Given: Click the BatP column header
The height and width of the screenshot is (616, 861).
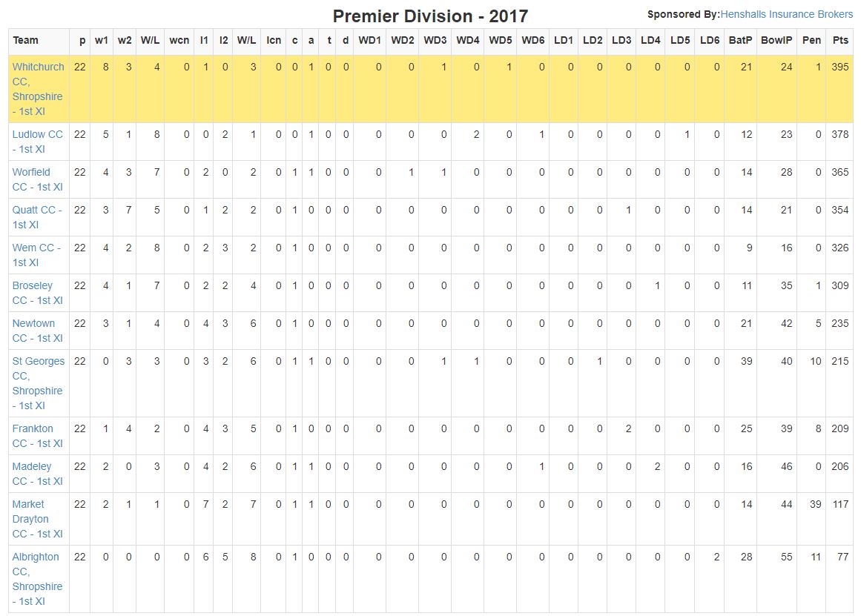Looking at the screenshot, I should click(740, 40).
